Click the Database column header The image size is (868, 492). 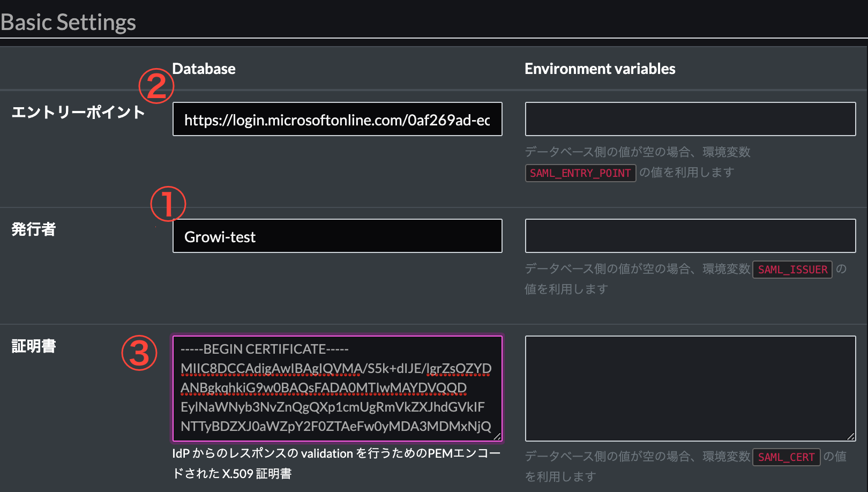coord(203,68)
